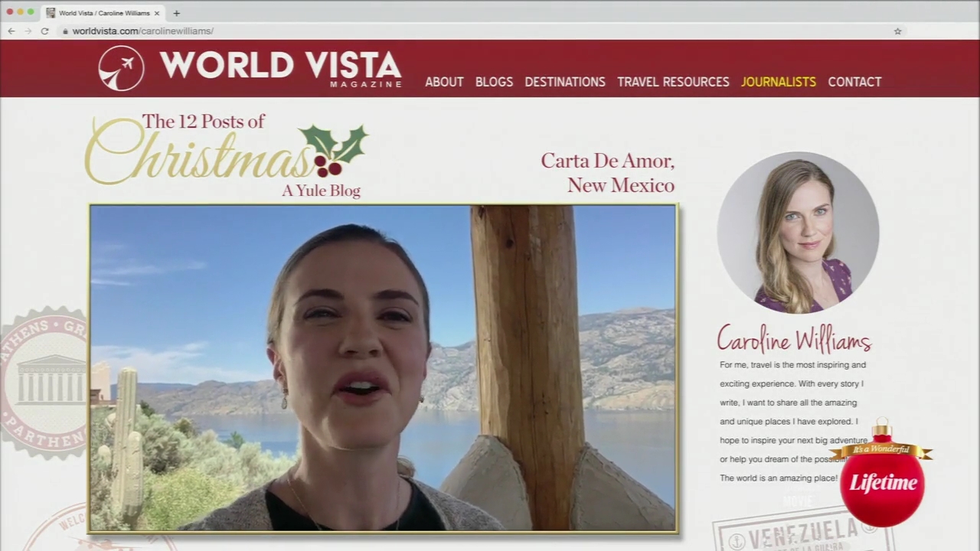Click the Caroline Williams signature name
Image resolution: width=980 pixels, height=551 pixels.
coord(794,339)
